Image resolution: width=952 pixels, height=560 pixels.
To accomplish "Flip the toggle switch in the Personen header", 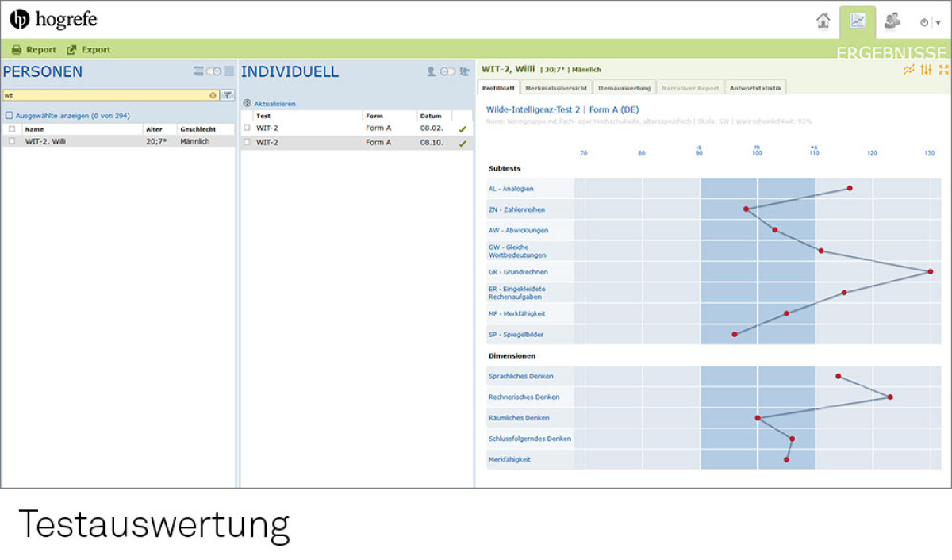I will (x=213, y=71).
